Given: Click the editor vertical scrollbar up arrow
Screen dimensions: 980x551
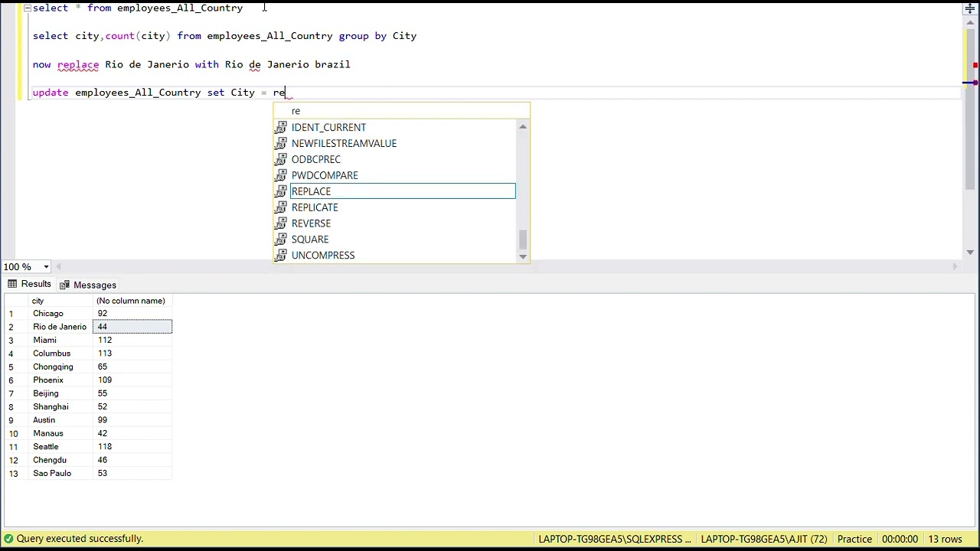Looking at the screenshot, I should (970, 22).
